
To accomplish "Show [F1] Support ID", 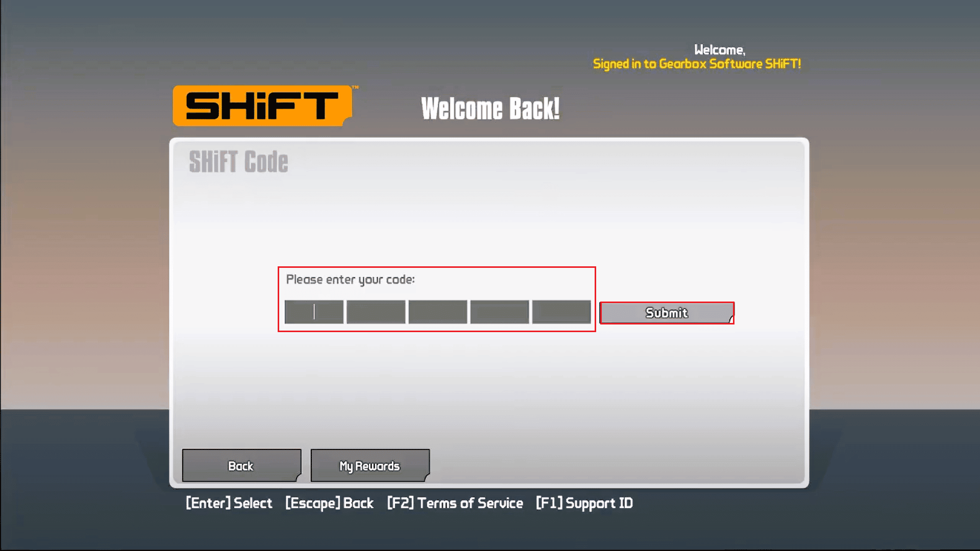I will pos(584,503).
